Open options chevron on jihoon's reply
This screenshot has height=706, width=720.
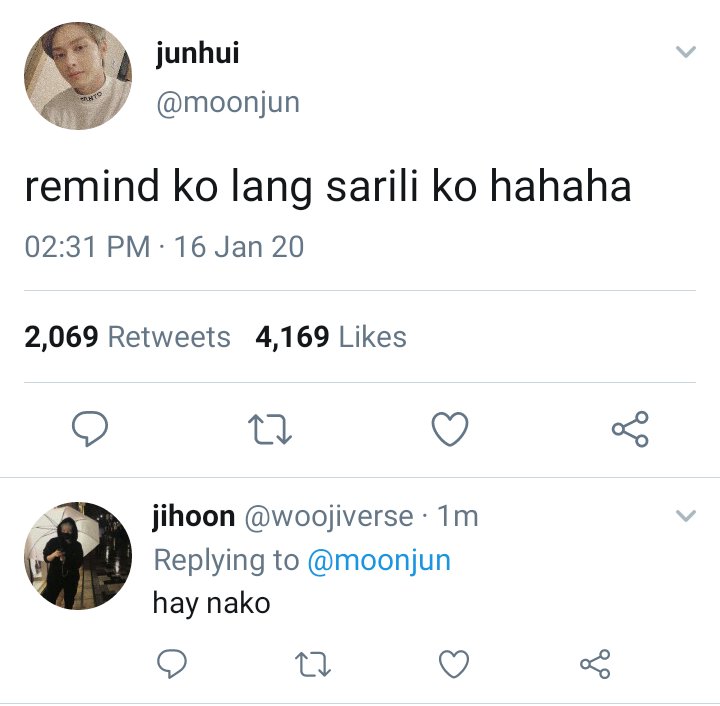686,515
